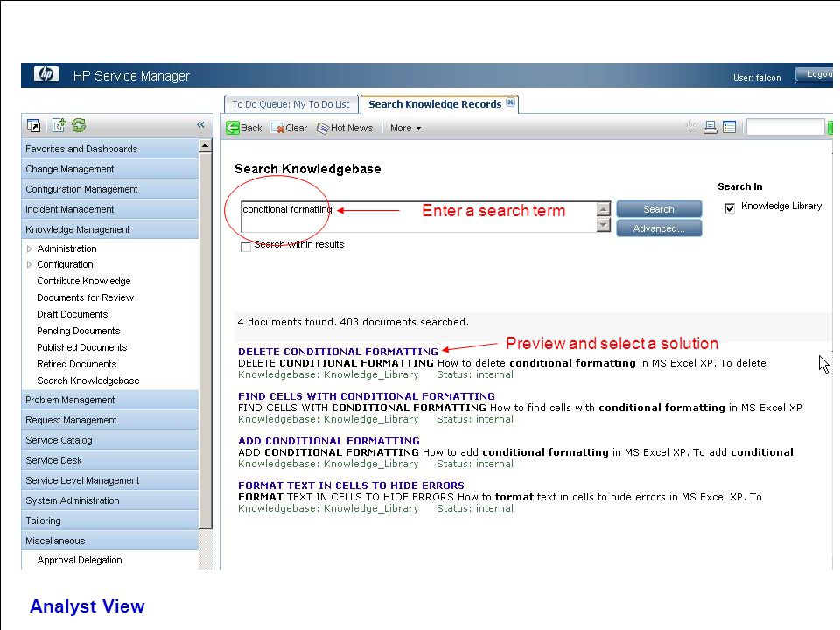Click '4 documents found' result summary text

[353, 322]
